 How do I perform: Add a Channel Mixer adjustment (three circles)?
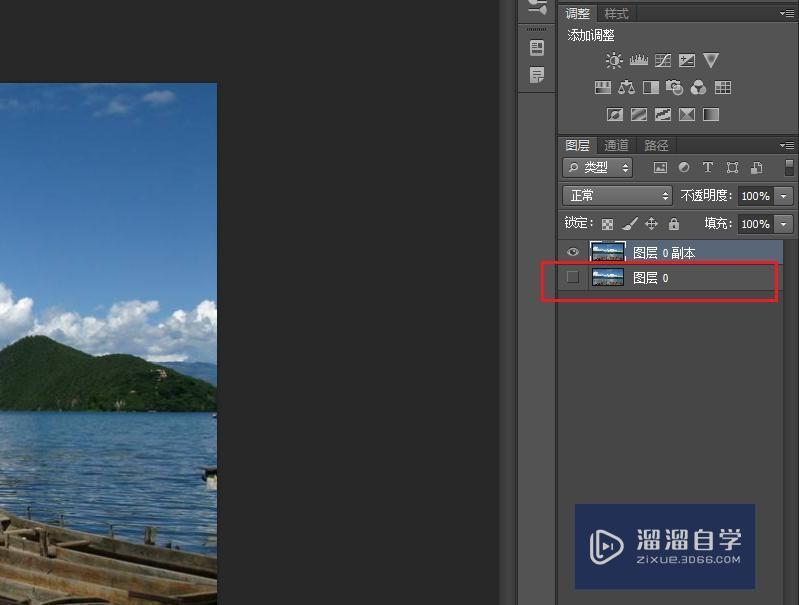[699, 88]
